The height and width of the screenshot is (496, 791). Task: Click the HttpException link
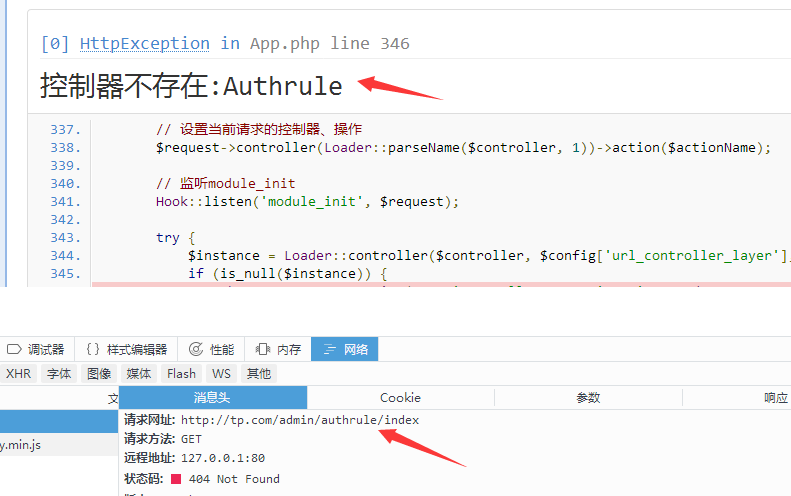coord(144,43)
